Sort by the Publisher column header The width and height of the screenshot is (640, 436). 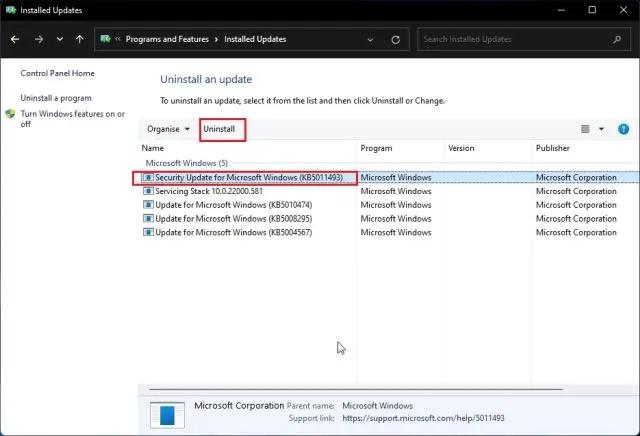pyautogui.click(x=552, y=148)
